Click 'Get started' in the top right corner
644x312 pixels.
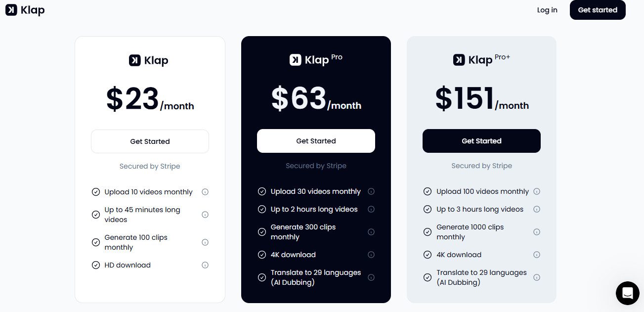tap(598, 9)
